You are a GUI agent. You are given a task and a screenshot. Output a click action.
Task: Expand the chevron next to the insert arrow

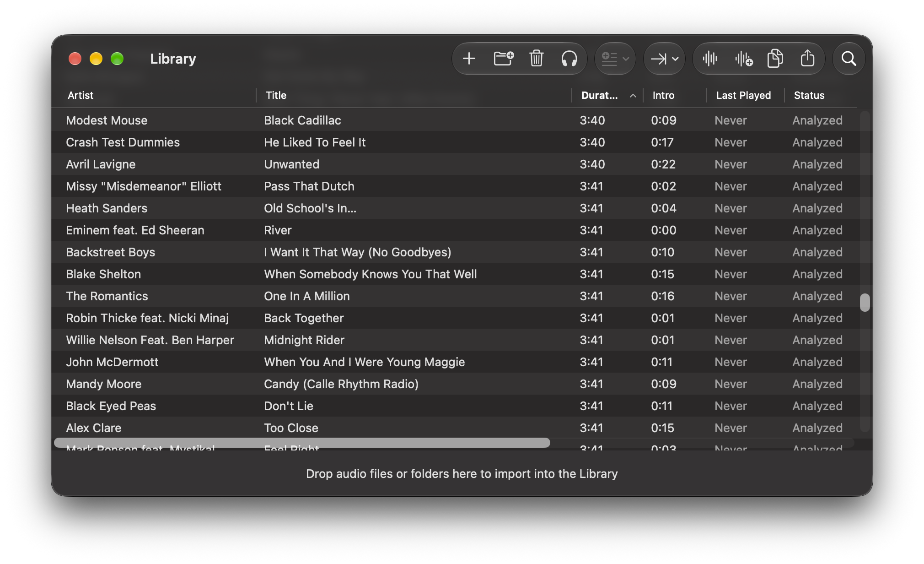(675, 59)
